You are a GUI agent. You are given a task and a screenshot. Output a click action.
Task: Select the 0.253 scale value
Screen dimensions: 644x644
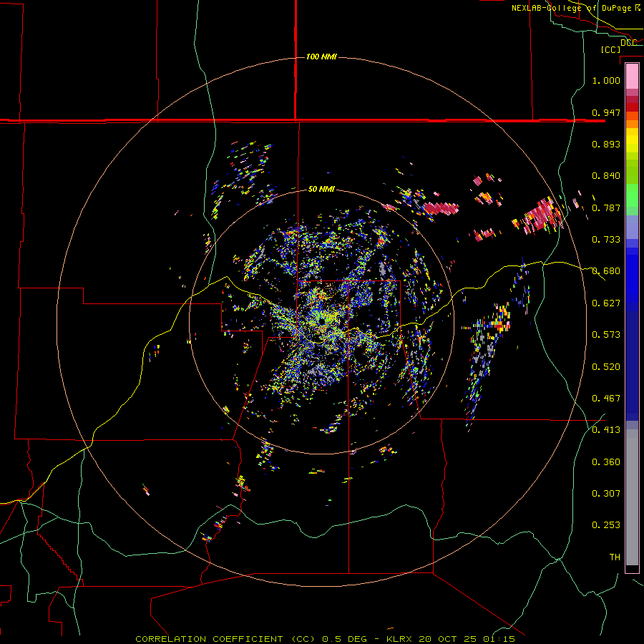(606, 525)
